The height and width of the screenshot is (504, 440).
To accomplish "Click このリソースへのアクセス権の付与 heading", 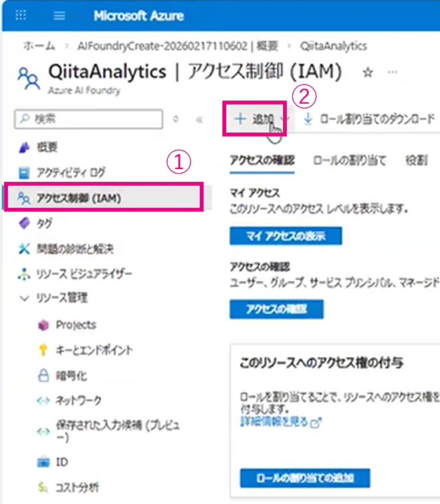I will pos(322,363).
